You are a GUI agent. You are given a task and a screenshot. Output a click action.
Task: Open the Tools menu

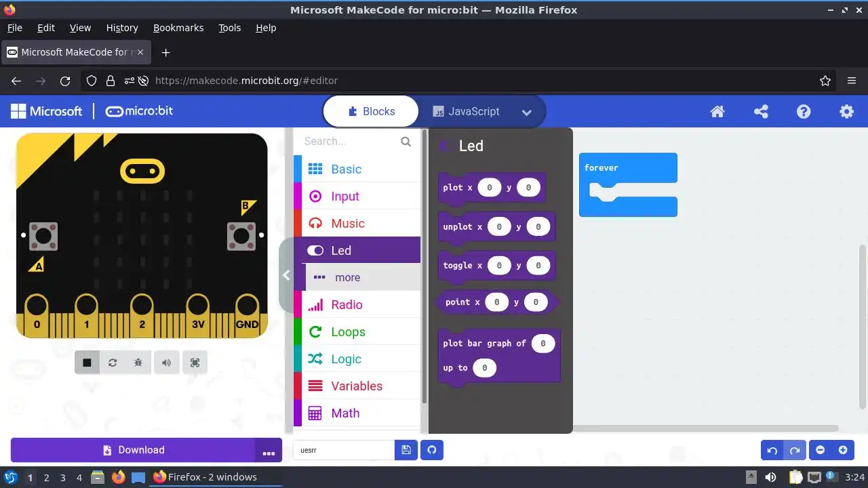230,28
